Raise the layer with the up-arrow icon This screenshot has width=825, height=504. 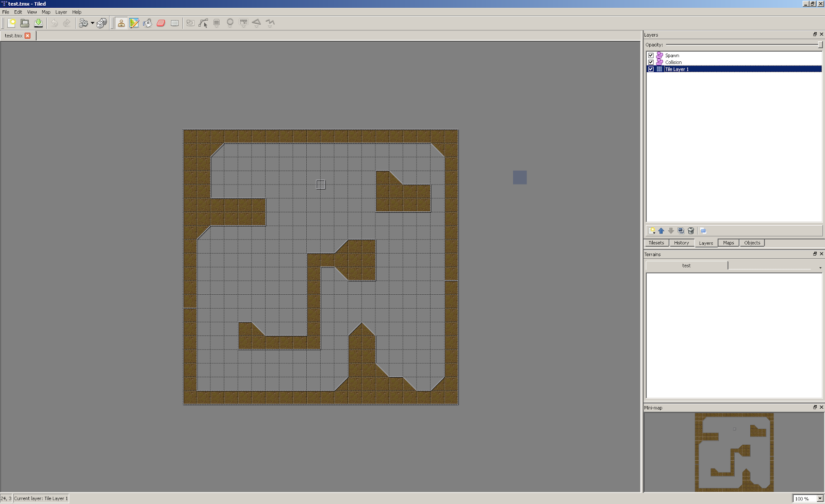coord(661,230)
